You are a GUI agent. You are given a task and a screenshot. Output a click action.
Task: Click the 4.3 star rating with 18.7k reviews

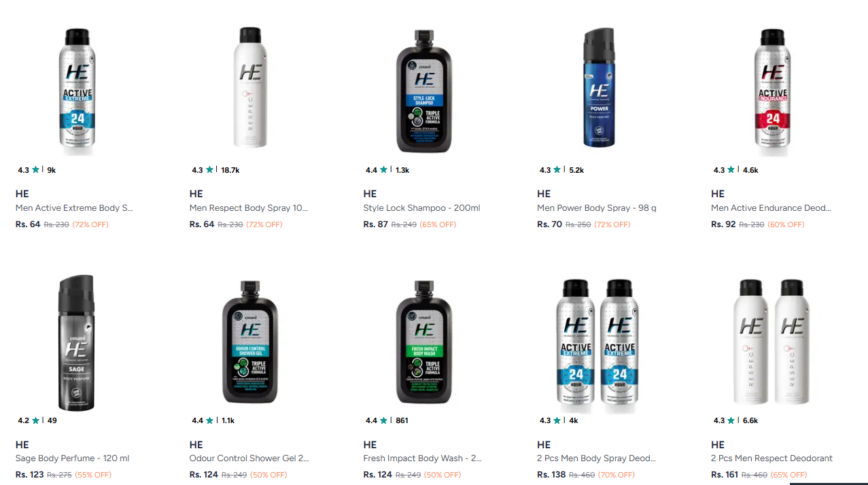pyautogui.click(x=215, y=170)
